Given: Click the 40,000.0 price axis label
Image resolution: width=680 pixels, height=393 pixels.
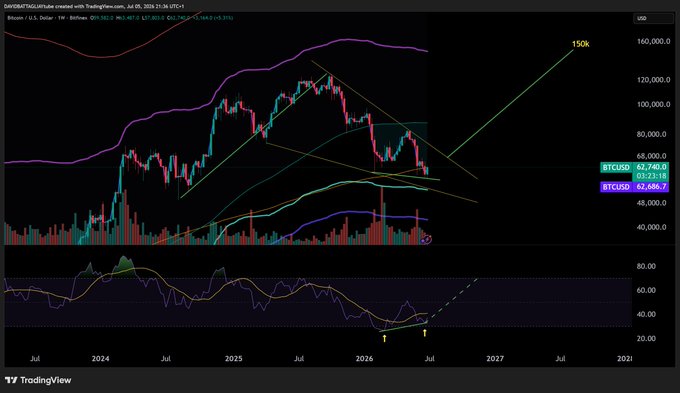Looking at the screenshot, I should tap(651, 227).
